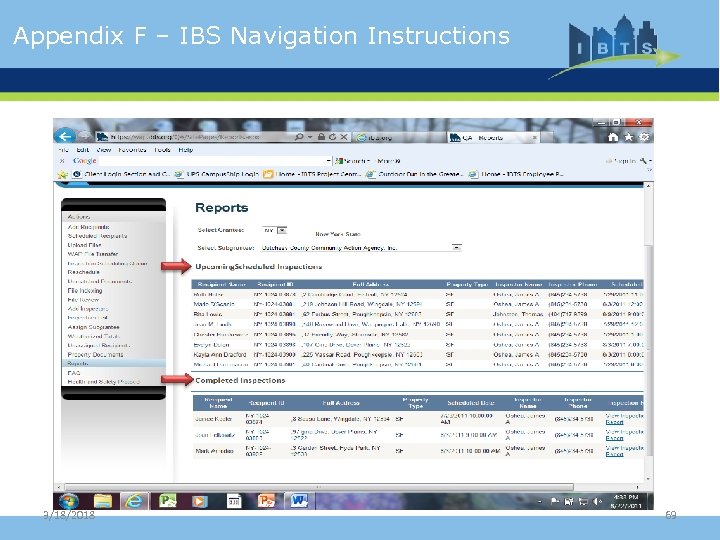Click the browser address URL field
This screenshot has width=720, height=540.
pos(193,137)
